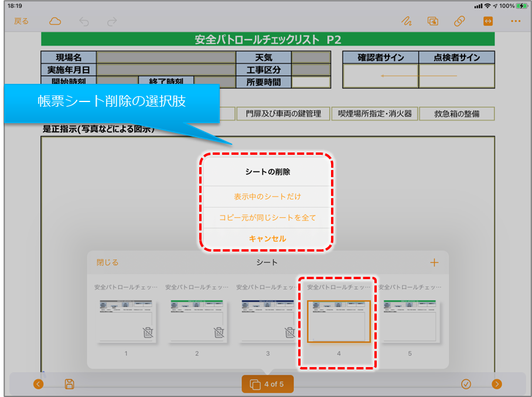Tap 閉じる on the sheet panel
Screen dimensions: 532x397
click(107, 263)
